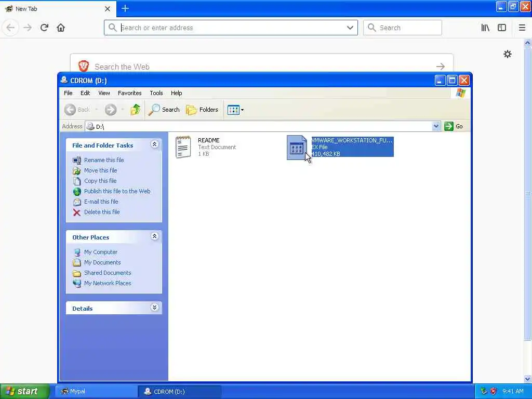The height and width of the screenshot is (399, 532).
Task: Click the Forward arrow in CDROM Explorer toolbar
Action: pyautogui.click(x=111, y=110)
